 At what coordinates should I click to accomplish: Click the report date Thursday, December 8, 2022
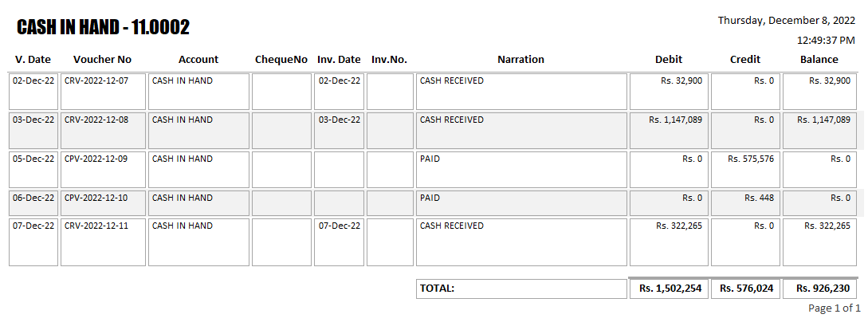[786, 21]
